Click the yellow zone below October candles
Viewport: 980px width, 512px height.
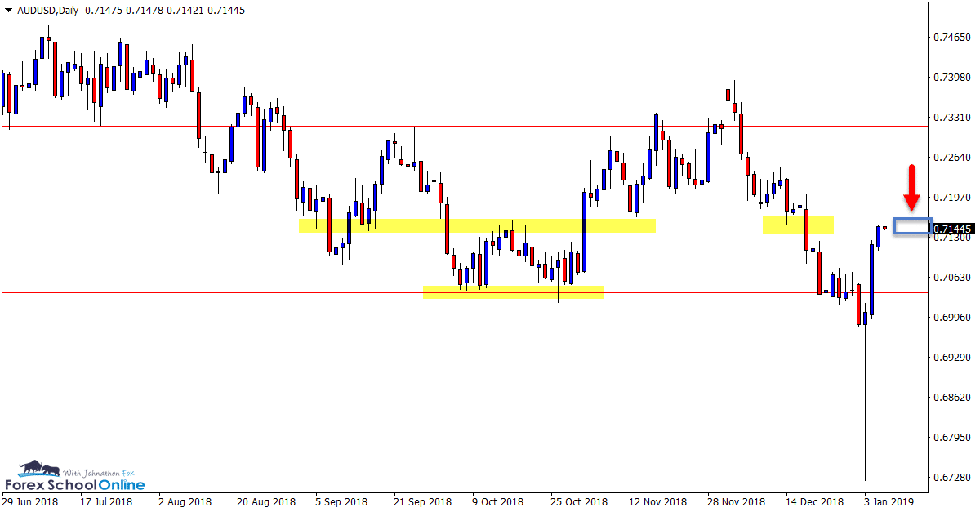coord(513,292)
